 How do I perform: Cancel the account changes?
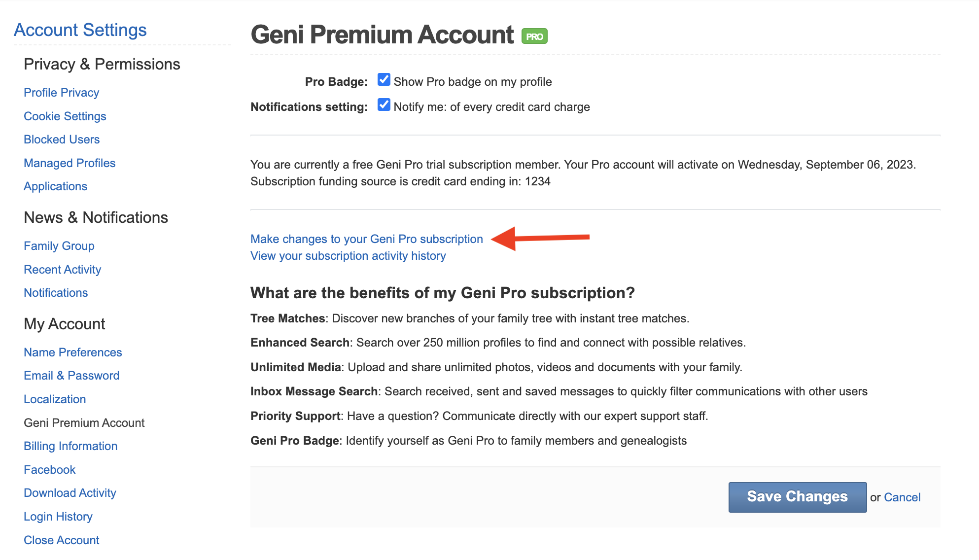click(x=902, y=497)
